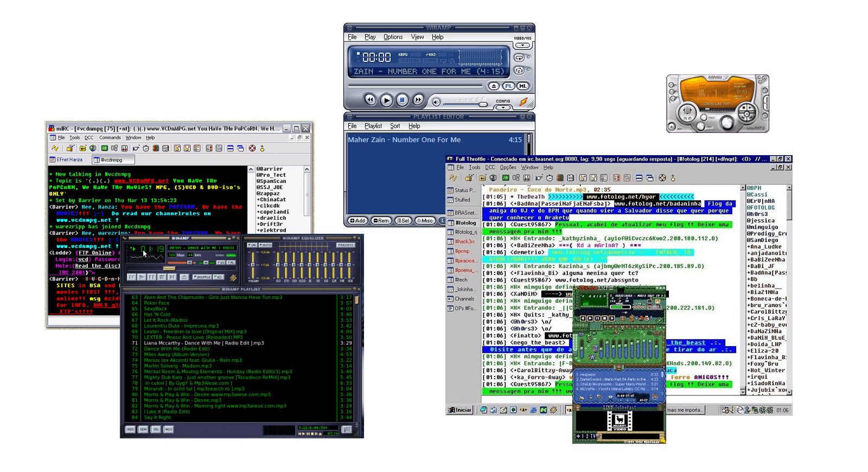Expand the CONFIG drawer in blue Winamp
This screenshot has height=472, width=868.
tap(503, 107)
